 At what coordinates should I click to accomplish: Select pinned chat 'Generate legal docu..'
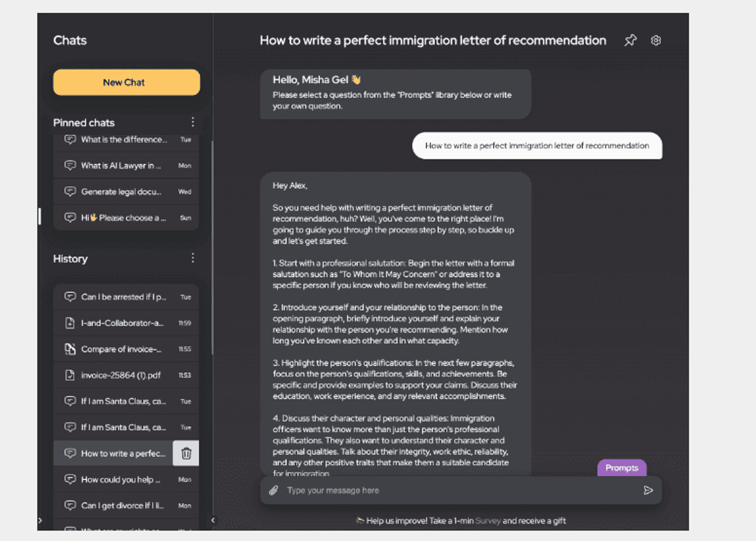(126, 192)
